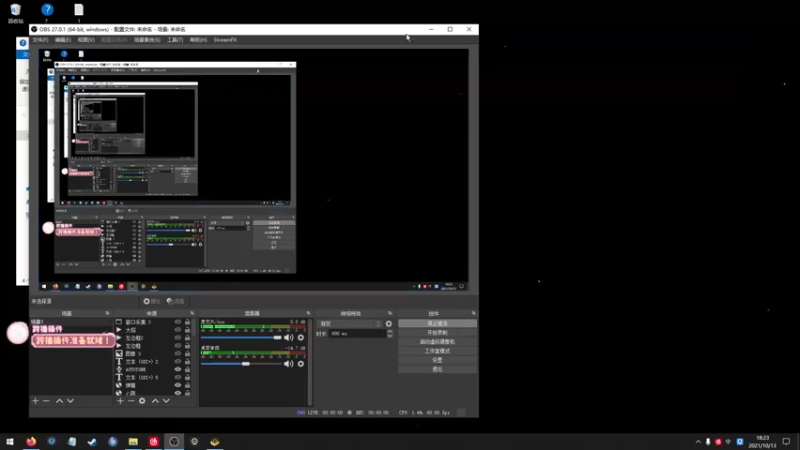Select the 大福 source row

click(154, 330)
